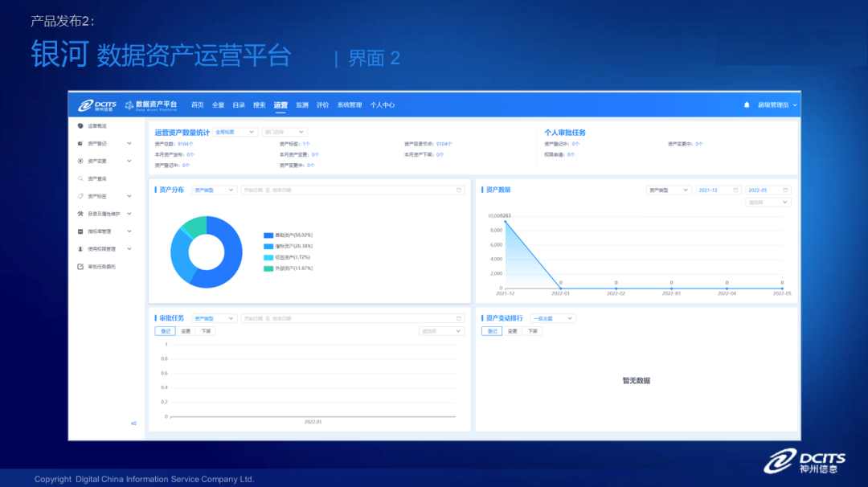Click the 目录及属性维护 tools icon
The width and height of the screenshot is (868, 487).
pos(80,214)
